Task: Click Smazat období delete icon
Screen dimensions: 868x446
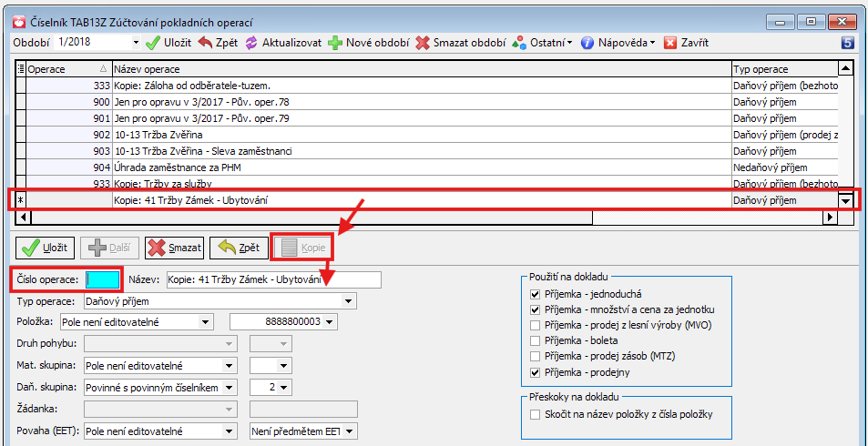Action: click(x=423, y=43)
